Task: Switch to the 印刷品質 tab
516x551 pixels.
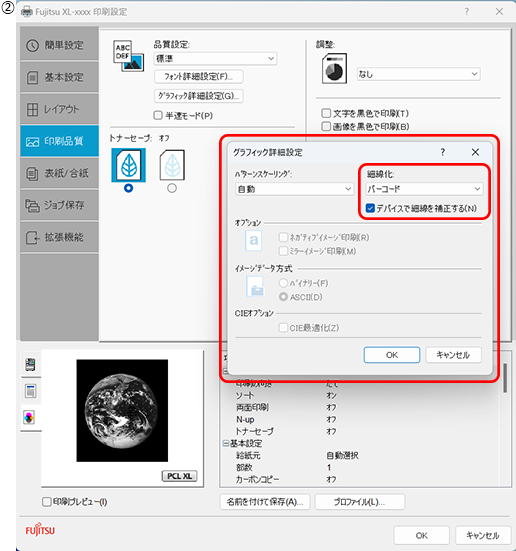Action: (59, 141)
